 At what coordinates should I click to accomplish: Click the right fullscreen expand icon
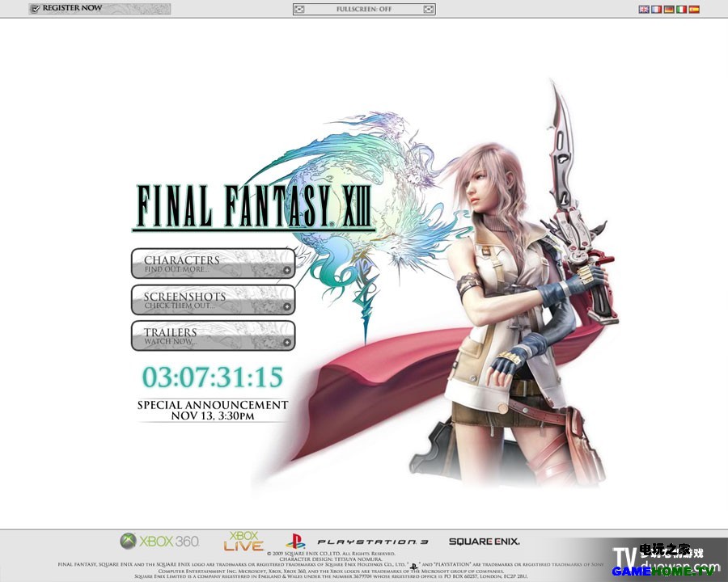click(429, 9)
